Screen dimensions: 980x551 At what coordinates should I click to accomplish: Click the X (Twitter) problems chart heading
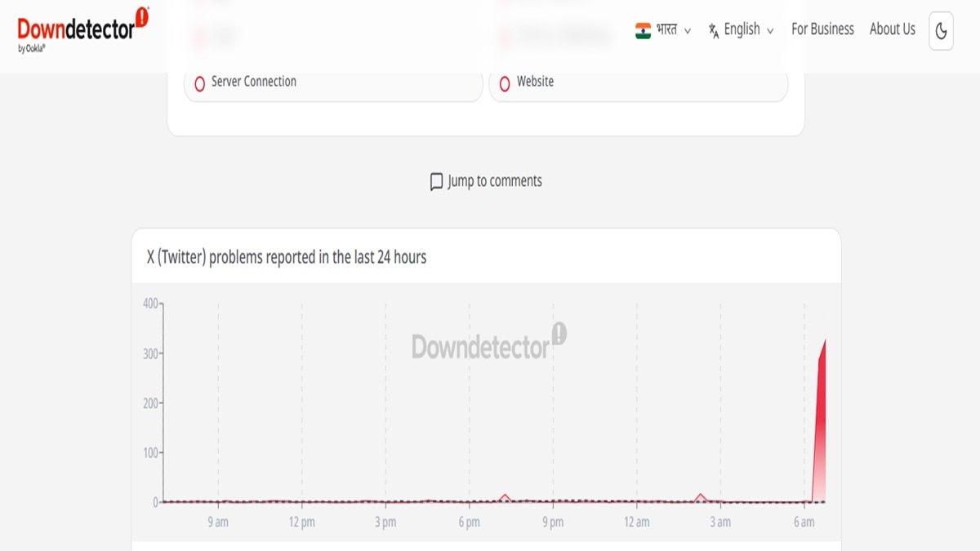pos(286,257)
